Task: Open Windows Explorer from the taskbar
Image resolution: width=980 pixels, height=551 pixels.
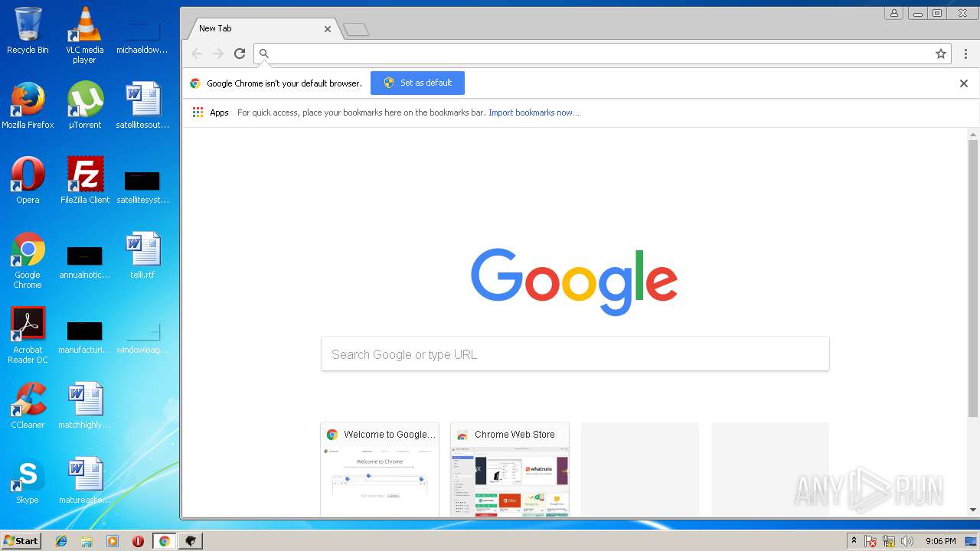Action: pos(87,541)
